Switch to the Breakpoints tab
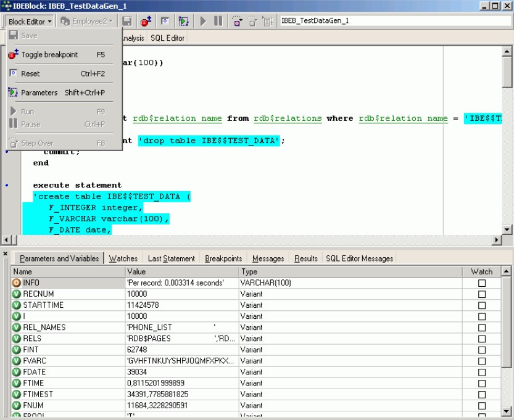514x420 pixels. tap(223, 258)
